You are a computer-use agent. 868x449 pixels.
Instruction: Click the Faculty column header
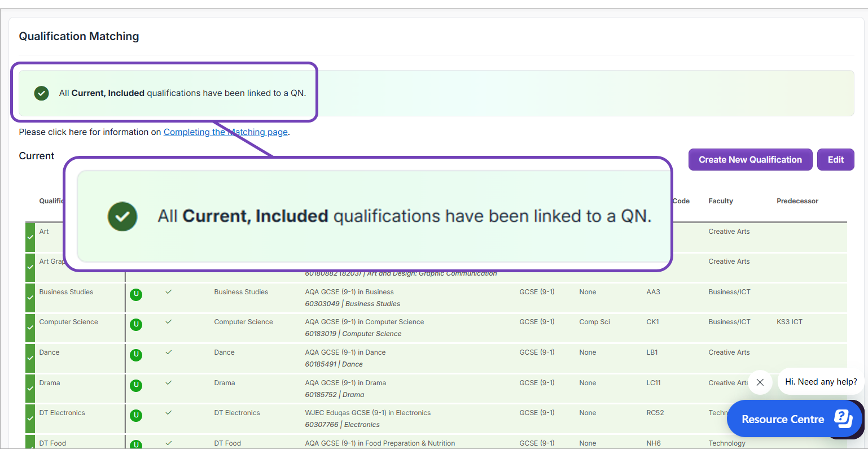coord(721,200)
